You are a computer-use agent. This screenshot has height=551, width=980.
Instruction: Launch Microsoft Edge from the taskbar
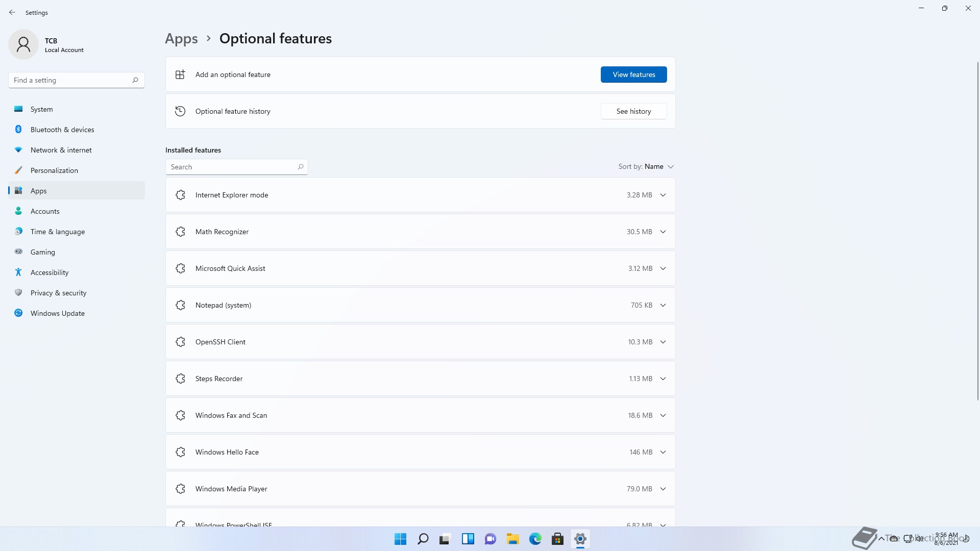click(535, 539)
